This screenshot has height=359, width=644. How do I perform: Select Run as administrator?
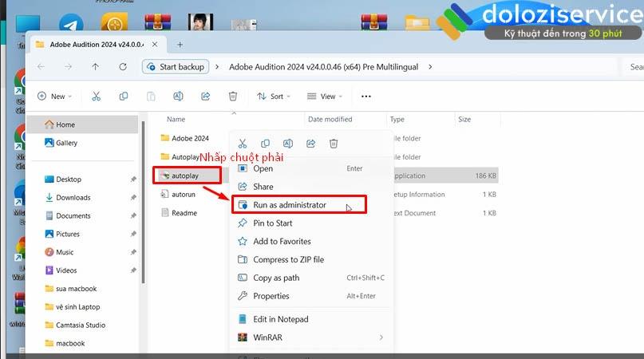[x=299, y=204]
